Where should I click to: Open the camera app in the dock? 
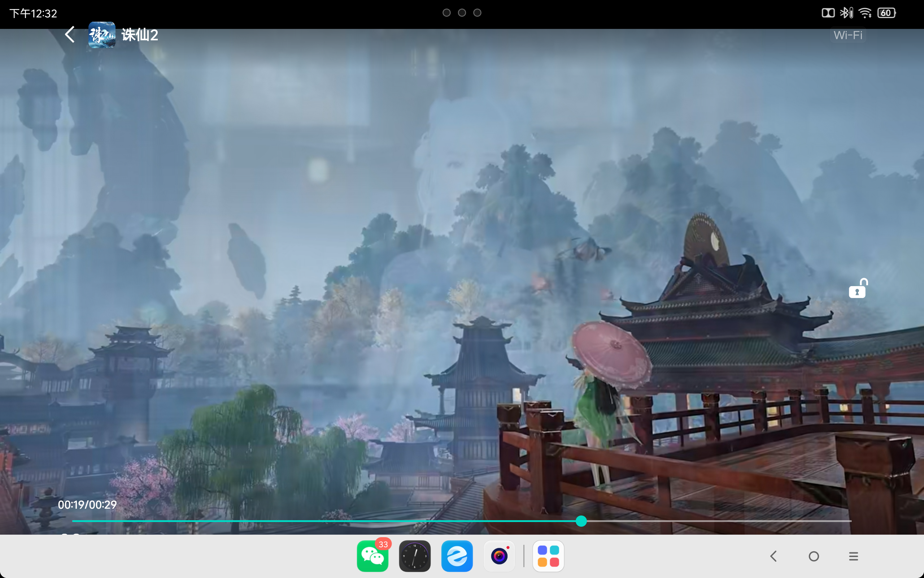point(500,556)
